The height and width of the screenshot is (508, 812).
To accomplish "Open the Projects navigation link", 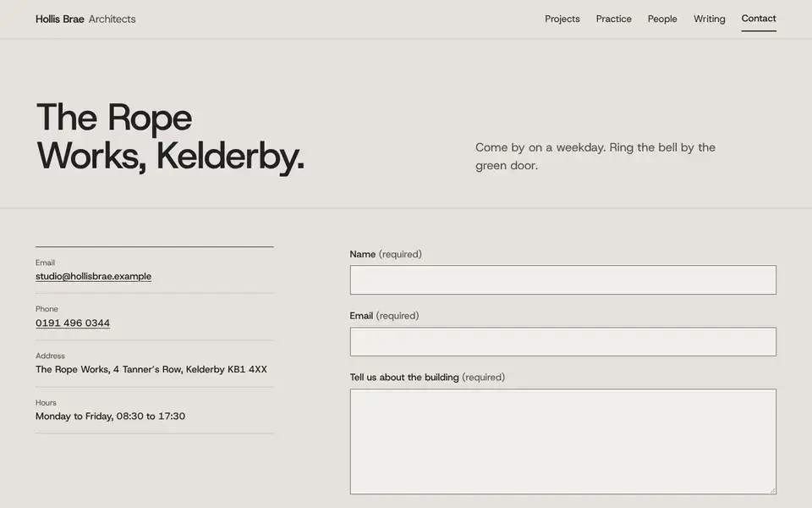I will [x=562, y=19].
